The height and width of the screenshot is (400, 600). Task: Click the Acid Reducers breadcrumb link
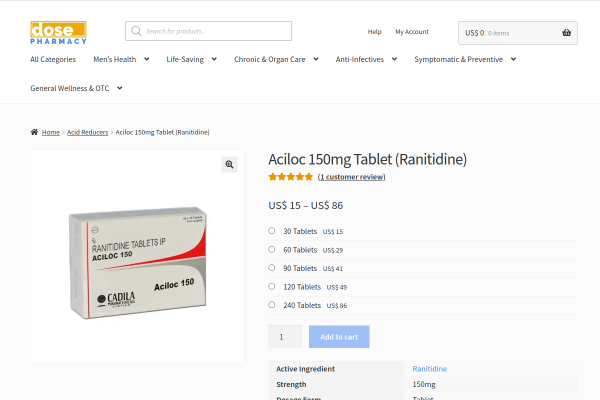coord(88,132)
